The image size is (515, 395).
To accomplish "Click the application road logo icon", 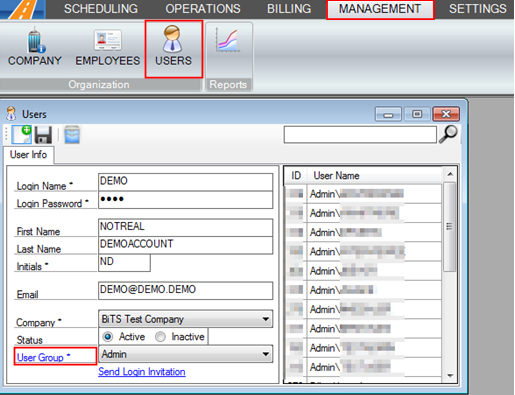I will point(23,9).
